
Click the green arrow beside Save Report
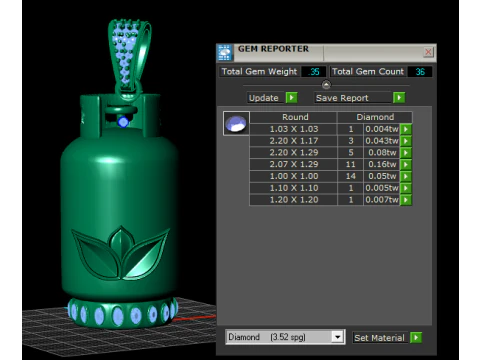(x=399, y=98)
